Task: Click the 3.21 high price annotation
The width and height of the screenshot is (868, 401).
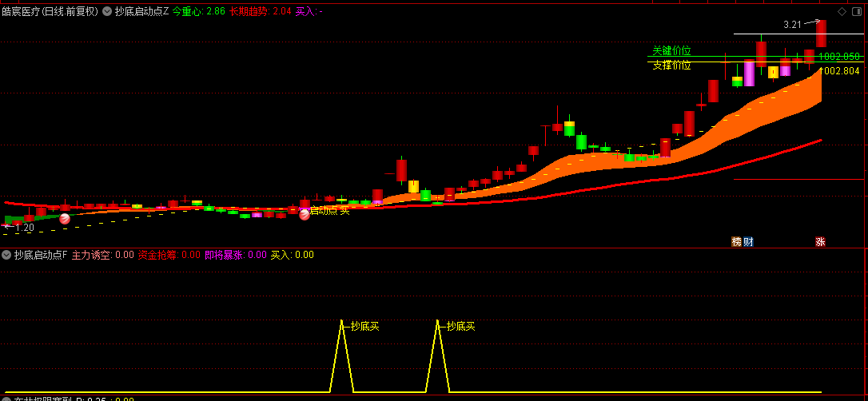Action: [x=793, y=24]
